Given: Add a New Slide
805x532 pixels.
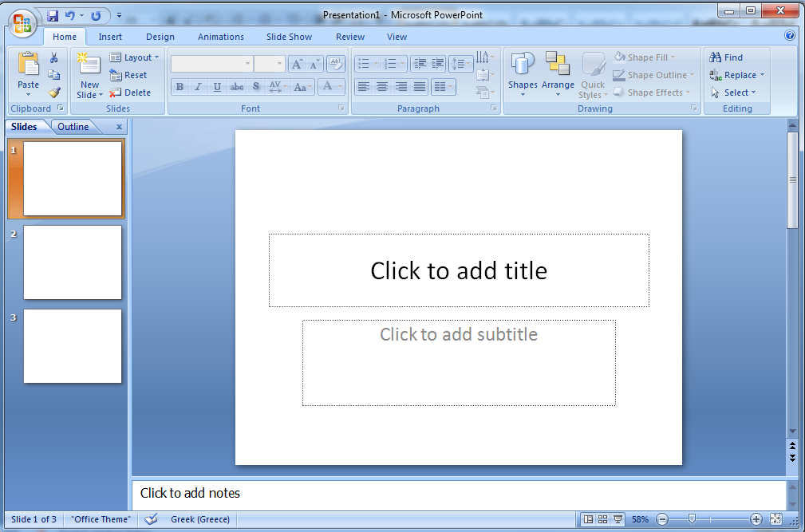Looking at the screenshot, I should 89,75.
